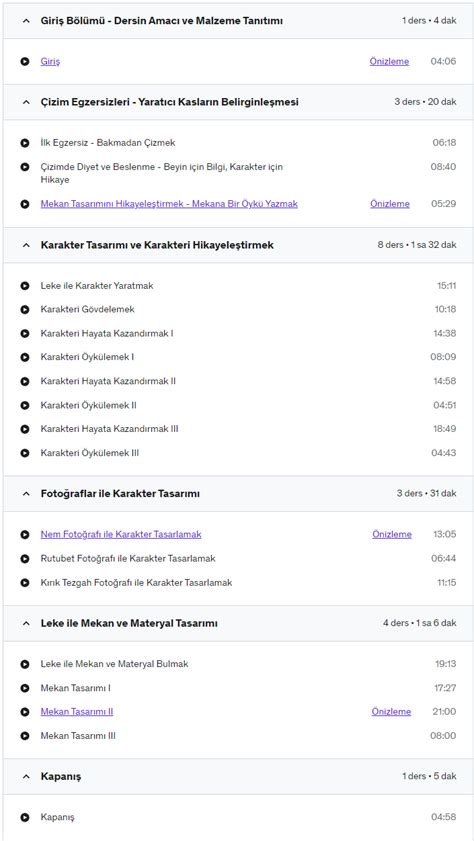Click play icon beside Giriş lesson
This screenshot has width=474, height=841.
25,62
